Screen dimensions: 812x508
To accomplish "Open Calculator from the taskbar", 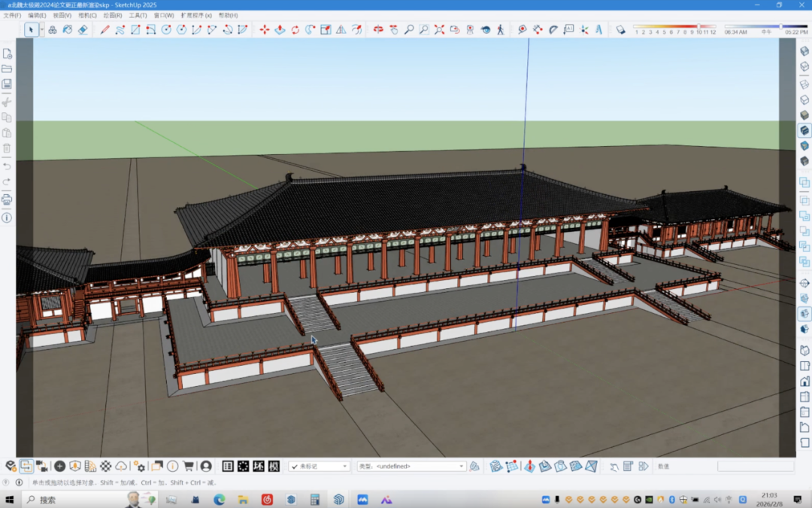I will coord(314,500).
